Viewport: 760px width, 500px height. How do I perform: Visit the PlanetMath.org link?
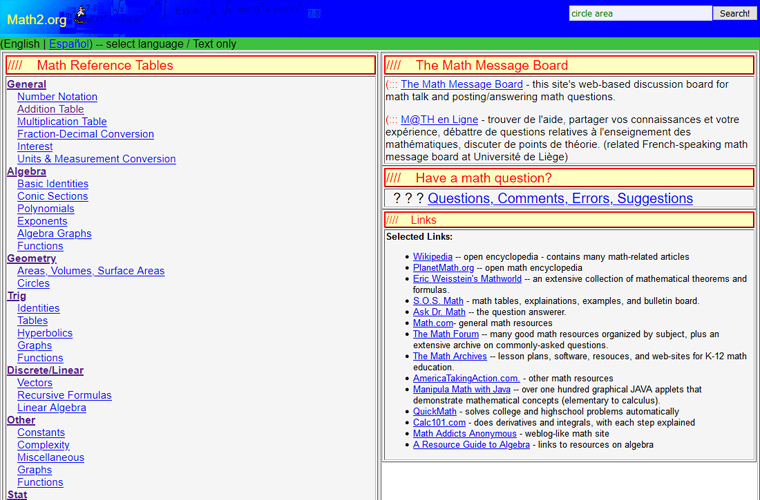point(443,268)
